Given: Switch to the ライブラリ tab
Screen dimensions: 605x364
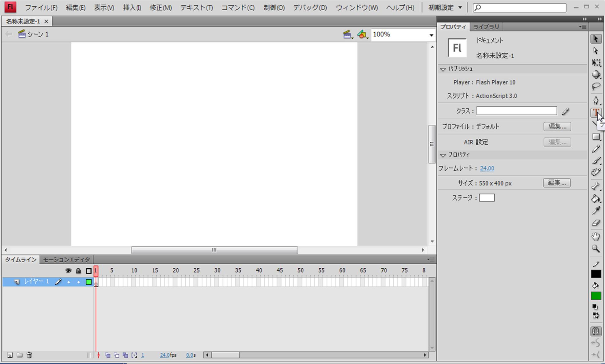Looking at the screenshot, I should 486,27.
